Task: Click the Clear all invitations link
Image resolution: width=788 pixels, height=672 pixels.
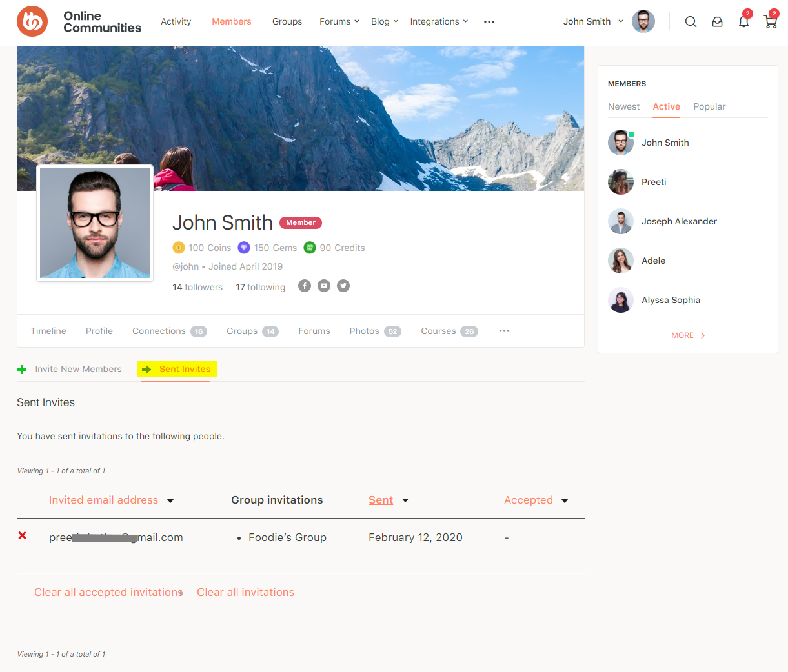Action: coord(245,592)
